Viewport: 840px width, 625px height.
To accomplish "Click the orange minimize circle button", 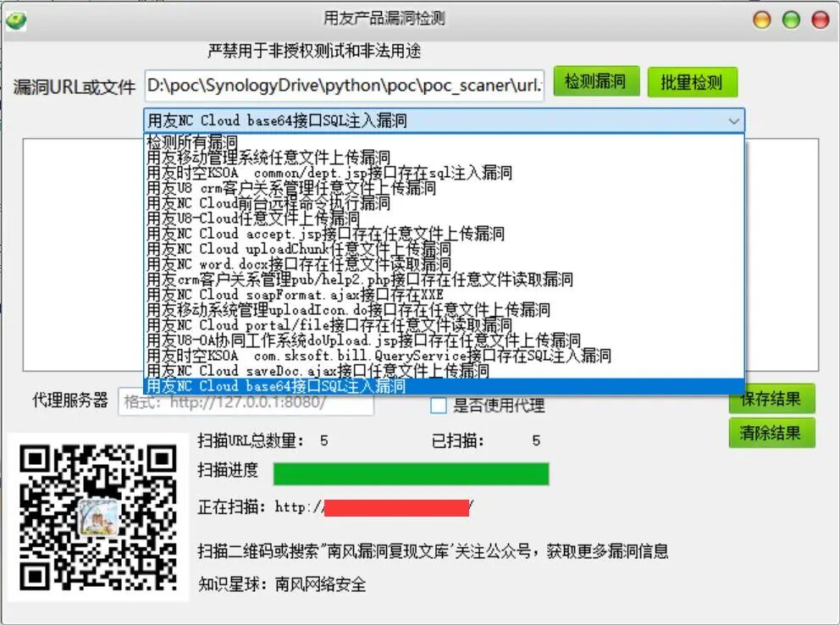I will (762, 19).
